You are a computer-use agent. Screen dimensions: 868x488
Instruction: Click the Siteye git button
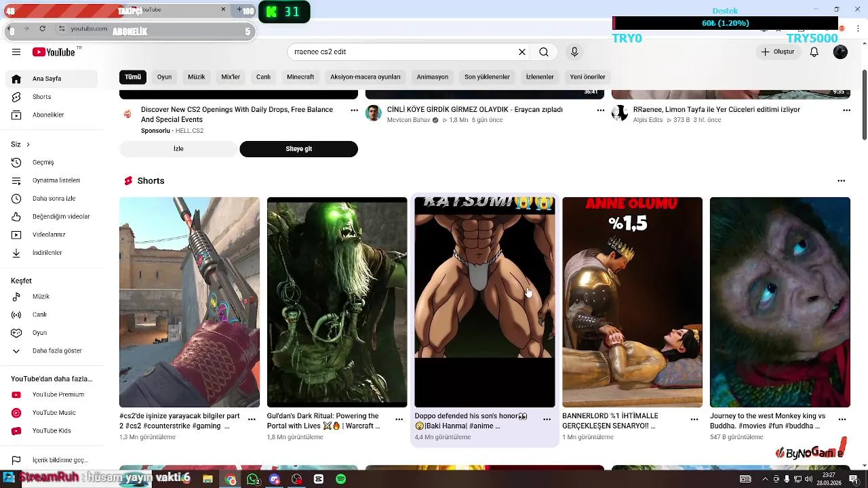tap(298, 149)
